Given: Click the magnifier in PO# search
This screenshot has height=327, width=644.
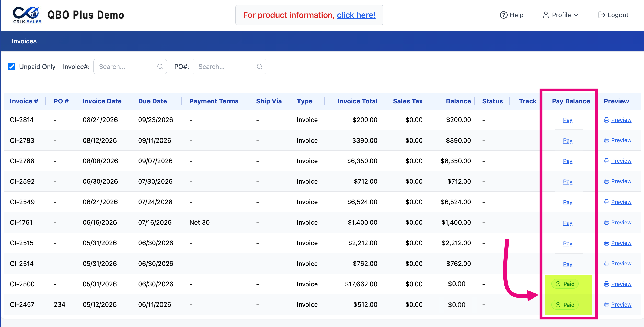Looking at the screenshot, I should (259, 67).
